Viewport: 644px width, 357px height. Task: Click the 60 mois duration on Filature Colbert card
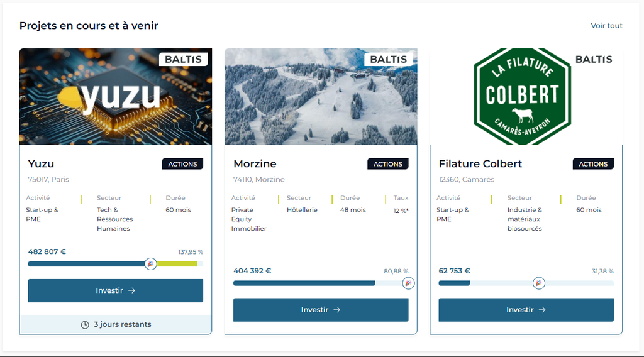click(x=589, y=210)
